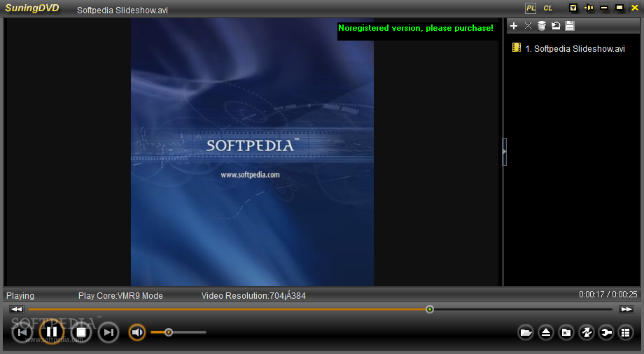644x354 pixels.
Task: Open a file with the folder icon
Action: pyautogui.click(x=526, y=332)
